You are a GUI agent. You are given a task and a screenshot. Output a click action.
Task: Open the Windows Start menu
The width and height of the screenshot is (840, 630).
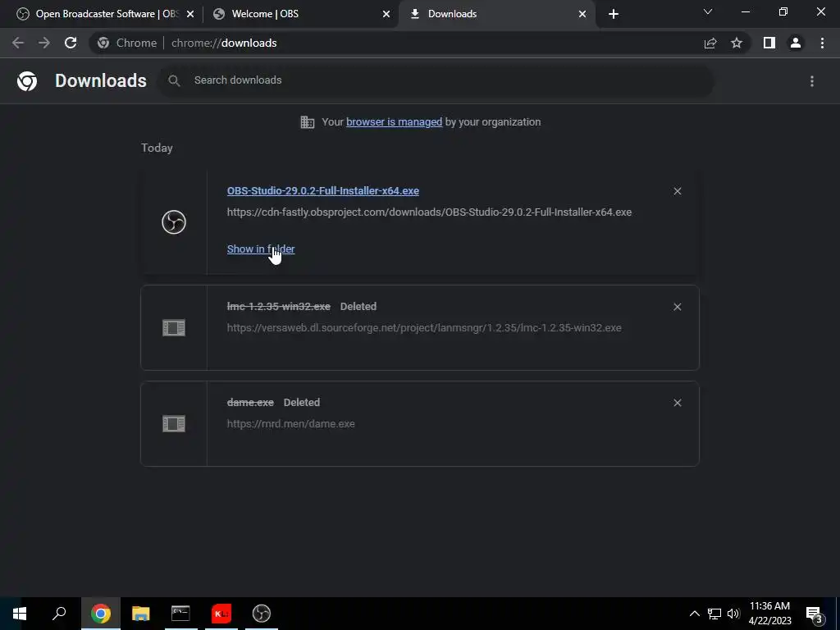[x=20, y=614]
